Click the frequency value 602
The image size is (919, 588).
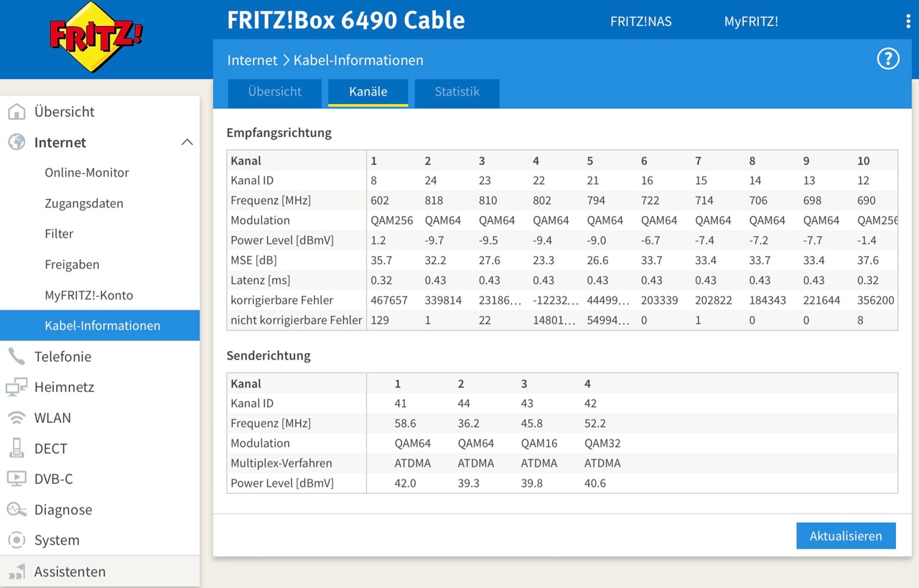[x=381, y=200]
